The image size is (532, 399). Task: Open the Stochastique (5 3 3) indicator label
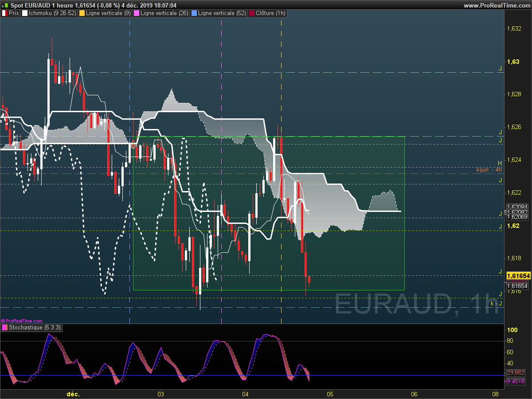(x=35, y=328)
